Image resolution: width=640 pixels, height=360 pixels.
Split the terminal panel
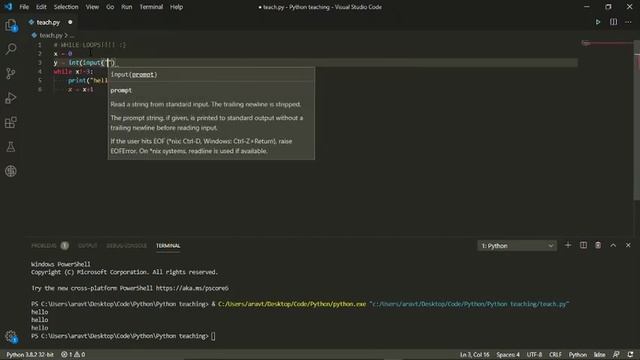coord(583,245)
